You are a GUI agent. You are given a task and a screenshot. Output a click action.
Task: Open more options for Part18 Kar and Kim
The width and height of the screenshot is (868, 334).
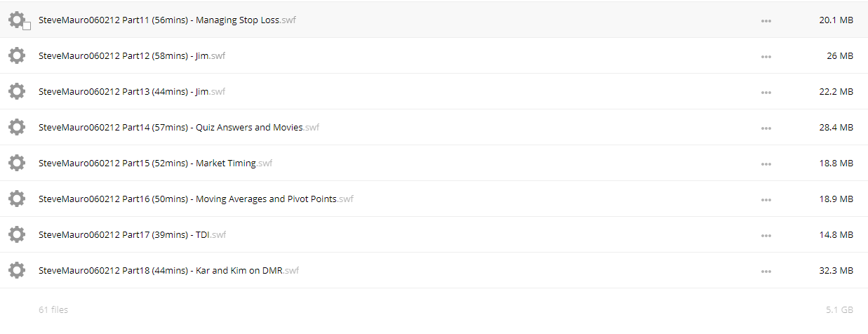[x=766, y=271]
